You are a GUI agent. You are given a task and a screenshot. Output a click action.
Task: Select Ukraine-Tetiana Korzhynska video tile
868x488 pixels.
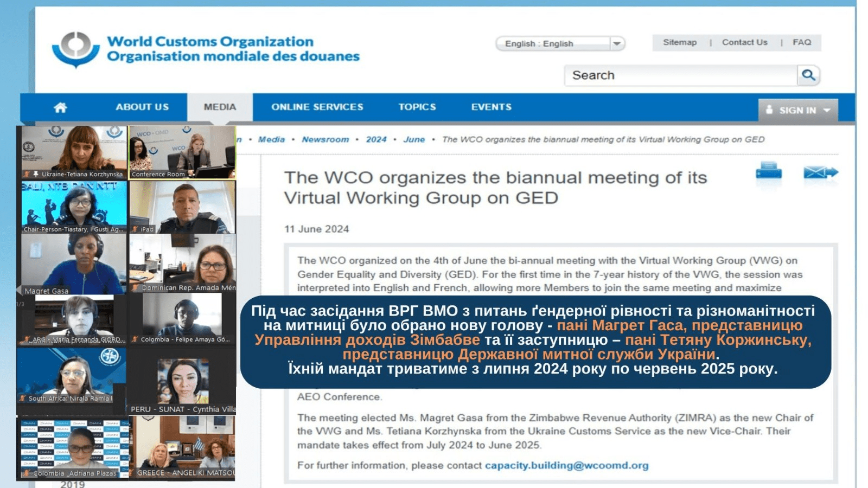(x=74, y=152)
